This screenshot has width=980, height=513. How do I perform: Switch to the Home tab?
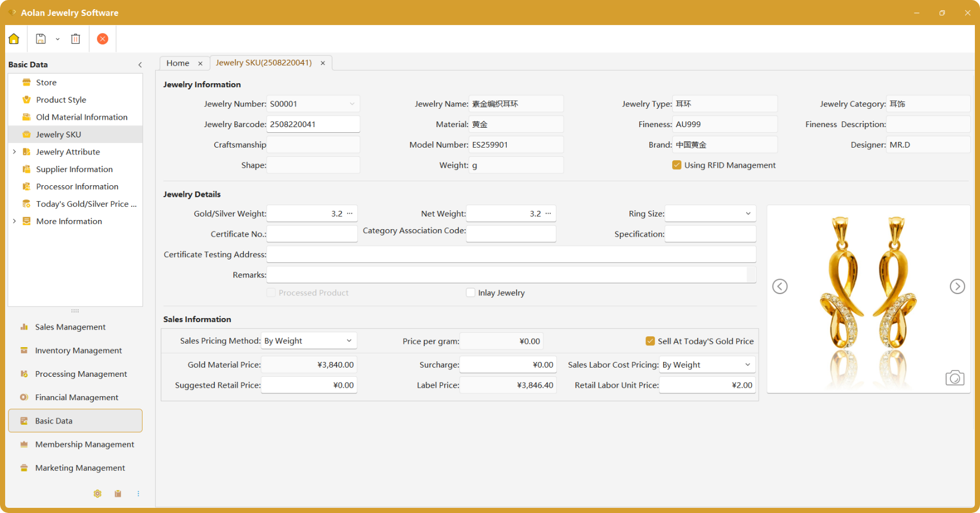178,63
